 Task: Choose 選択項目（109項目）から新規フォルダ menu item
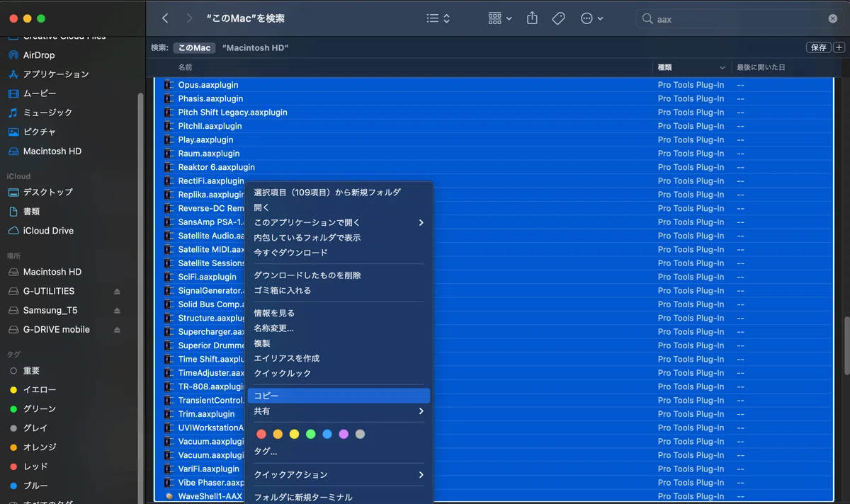click(x=339, y=193)
